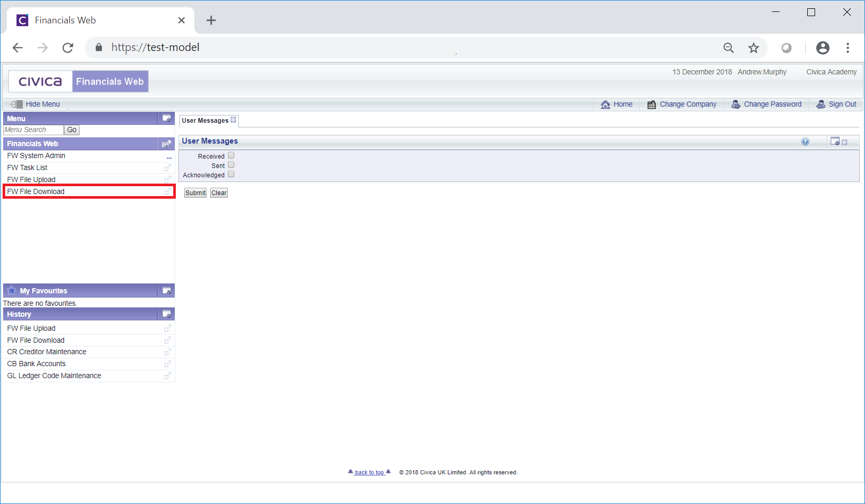
Task: Click the Financials Web panel header icon
Action: 166,144
